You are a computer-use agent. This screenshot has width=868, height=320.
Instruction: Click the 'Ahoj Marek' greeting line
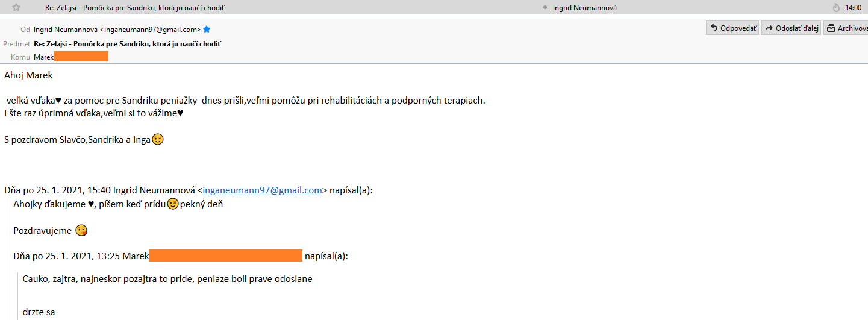[28, 75]
